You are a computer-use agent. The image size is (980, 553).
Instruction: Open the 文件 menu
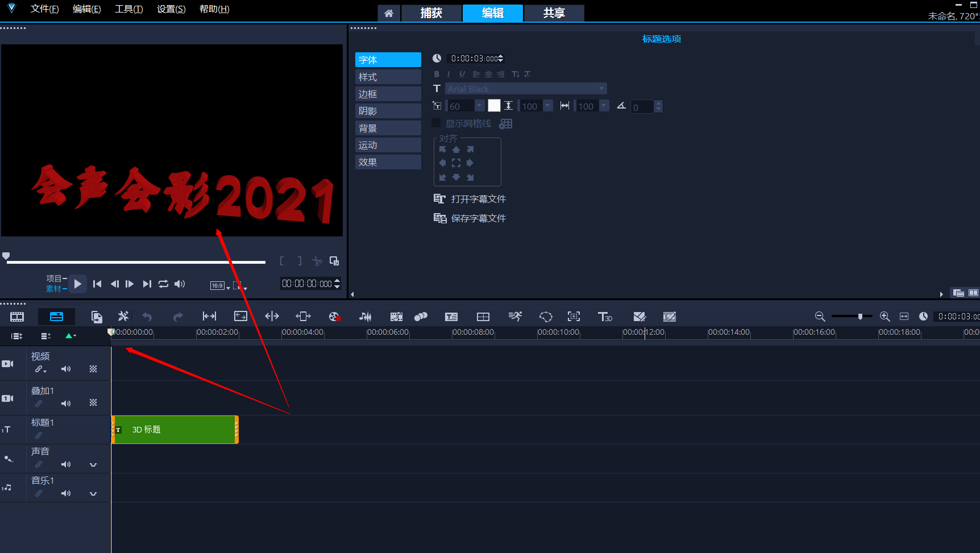point(44,9)
